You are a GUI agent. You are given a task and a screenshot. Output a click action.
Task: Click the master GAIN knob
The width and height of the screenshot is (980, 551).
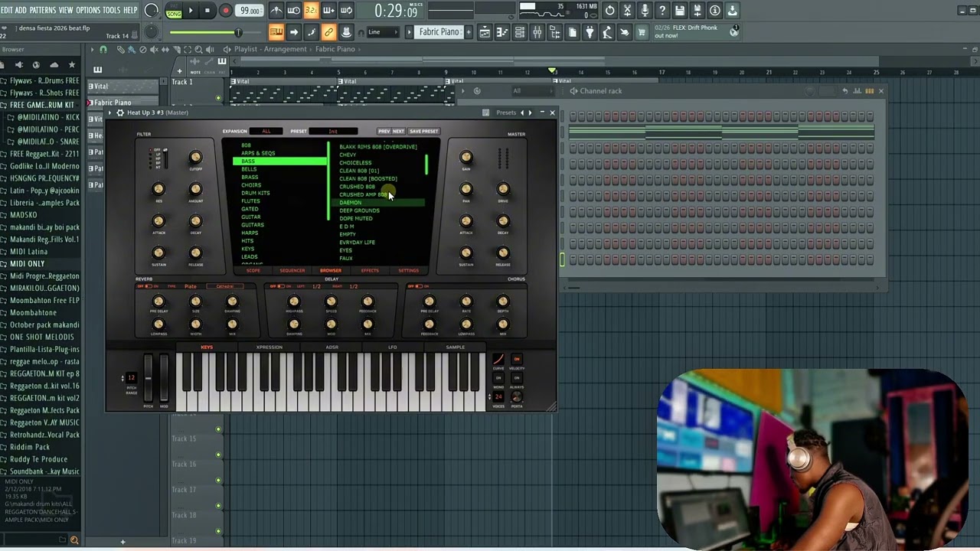(466, 158)
